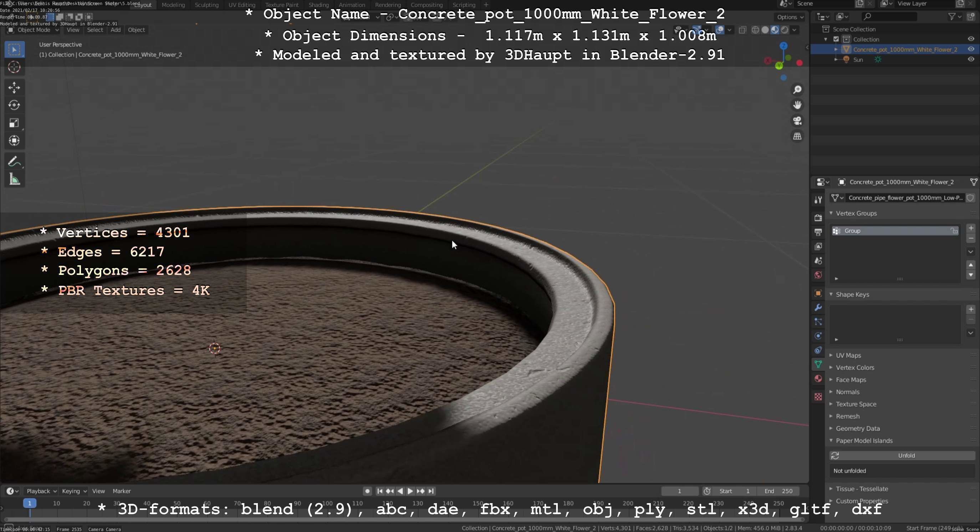
Task: Toggle camera view with camera icon
Action: [x=797, y=121]
